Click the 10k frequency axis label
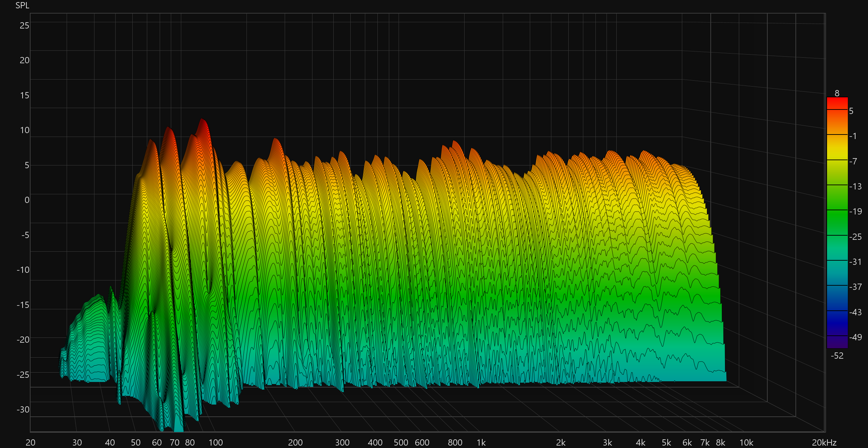Screen dimensions: 868x448 [746, 442]
